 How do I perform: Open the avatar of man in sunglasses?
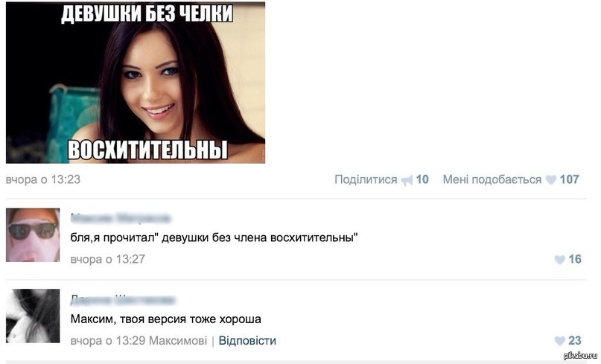pos(33,235)
